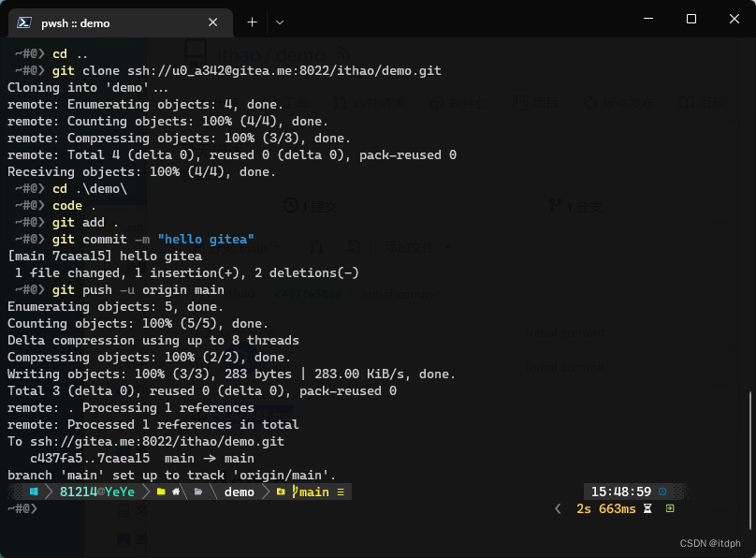Switch to the pwsh :: demo tab
Viewport: 756px width, 558px height.
tap(112, 22)
